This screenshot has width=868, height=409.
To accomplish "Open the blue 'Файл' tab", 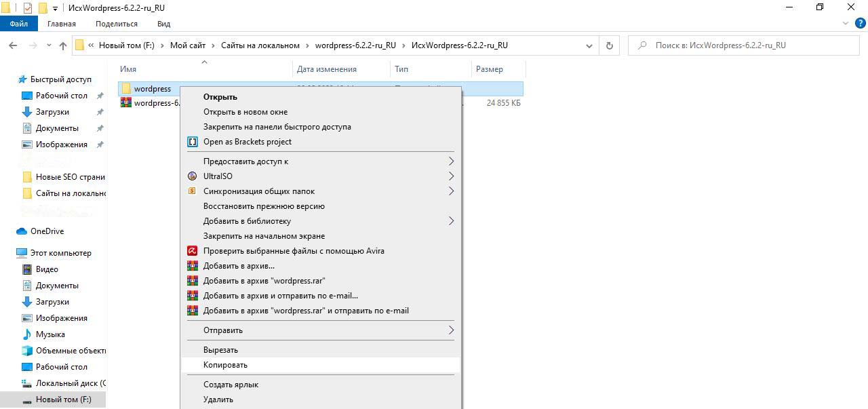I will [19, 24].
